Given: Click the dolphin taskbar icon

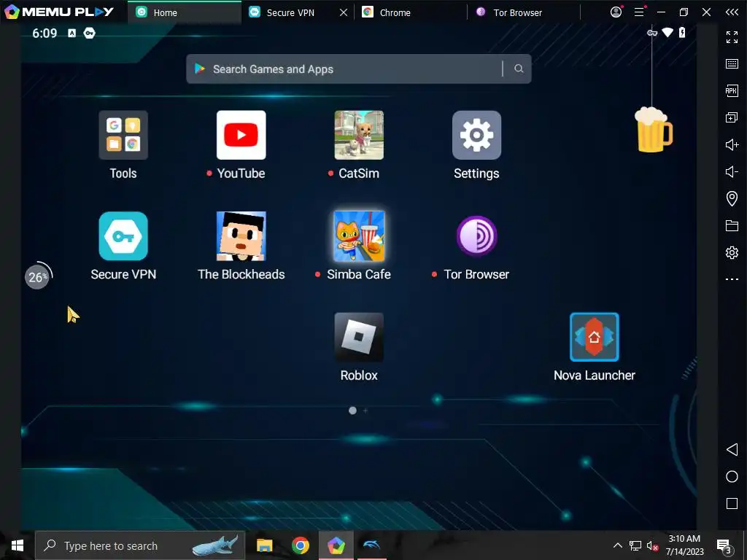Looking at the screenshot, I should tap(371, 545).
